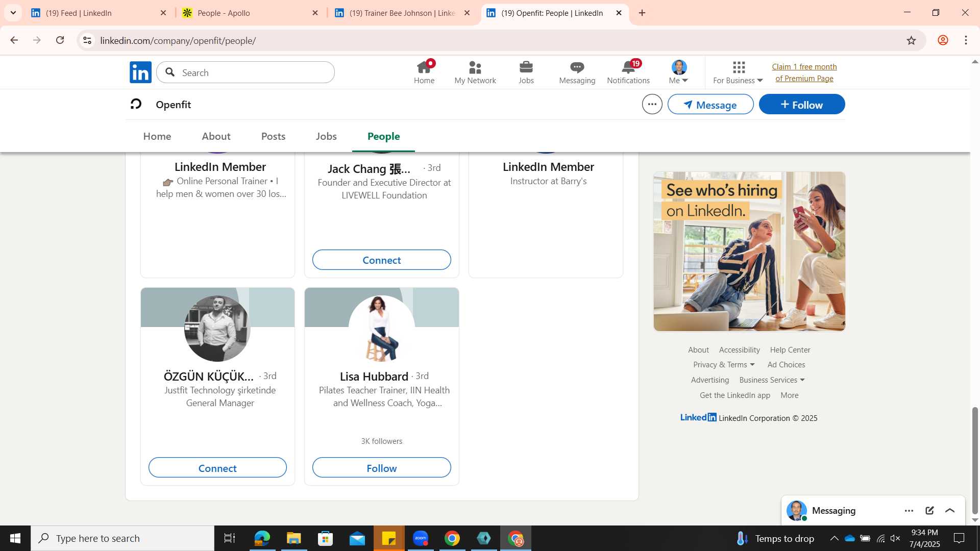Open a new browser tab

point(642,13)
